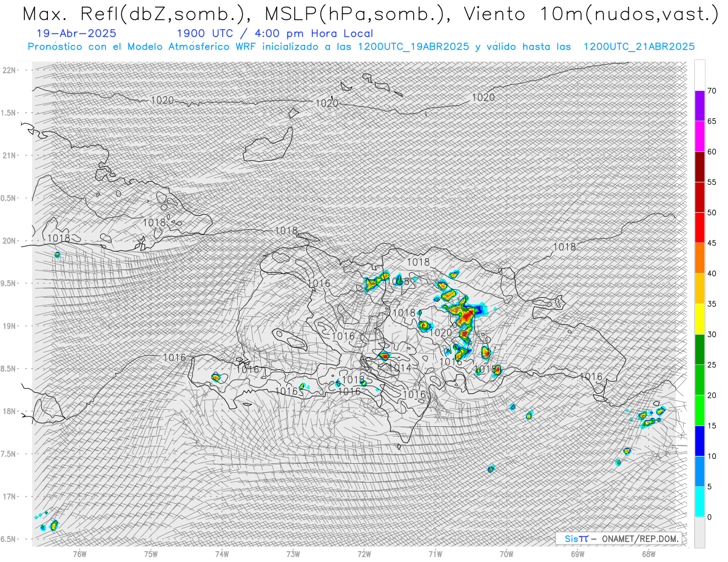Click the 1014 isobar label

(400, 368)
